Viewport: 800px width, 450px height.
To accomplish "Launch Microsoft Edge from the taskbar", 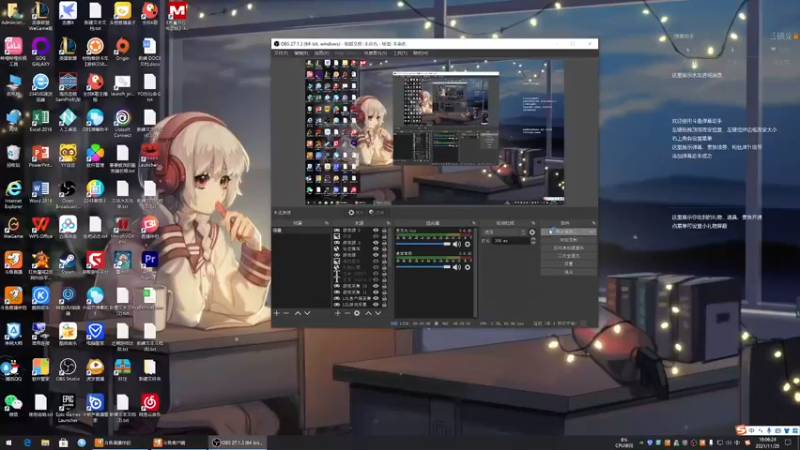I will tap(27, 442).
